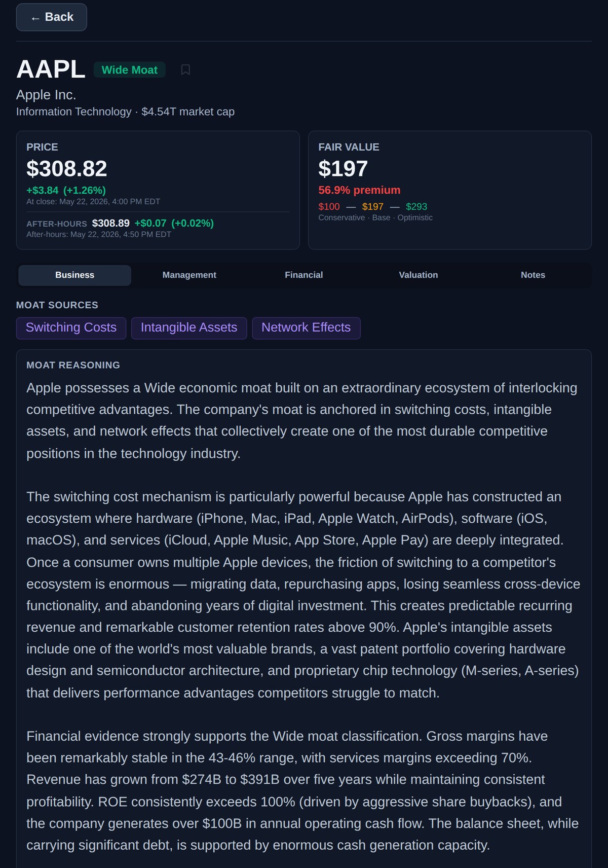Switch to the Management tab

pos(189,275)
